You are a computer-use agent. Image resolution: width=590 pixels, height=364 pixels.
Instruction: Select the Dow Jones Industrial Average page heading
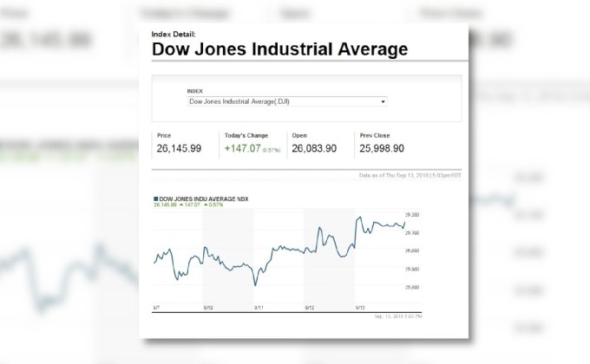(279, 49)
